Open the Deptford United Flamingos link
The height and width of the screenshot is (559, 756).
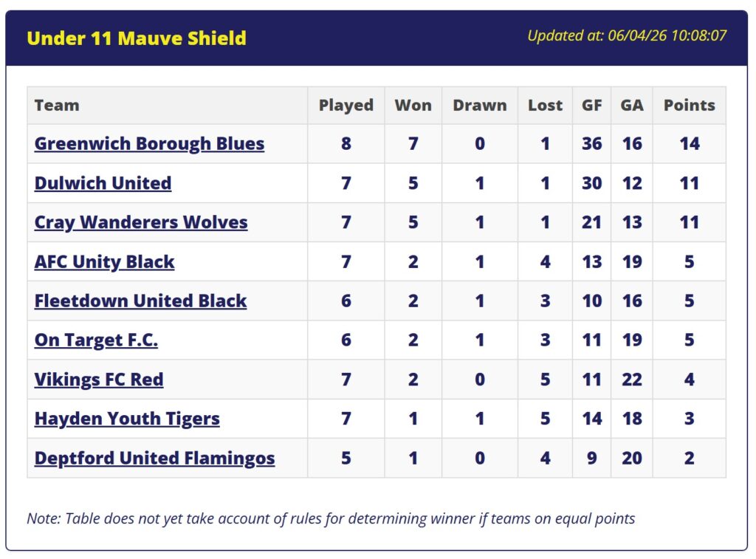pyautogui.click(x=154, y=458)
